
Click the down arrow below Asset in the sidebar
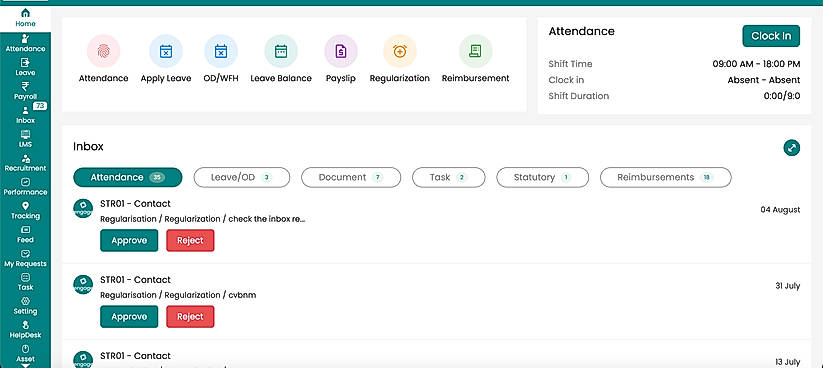point(25,365)
